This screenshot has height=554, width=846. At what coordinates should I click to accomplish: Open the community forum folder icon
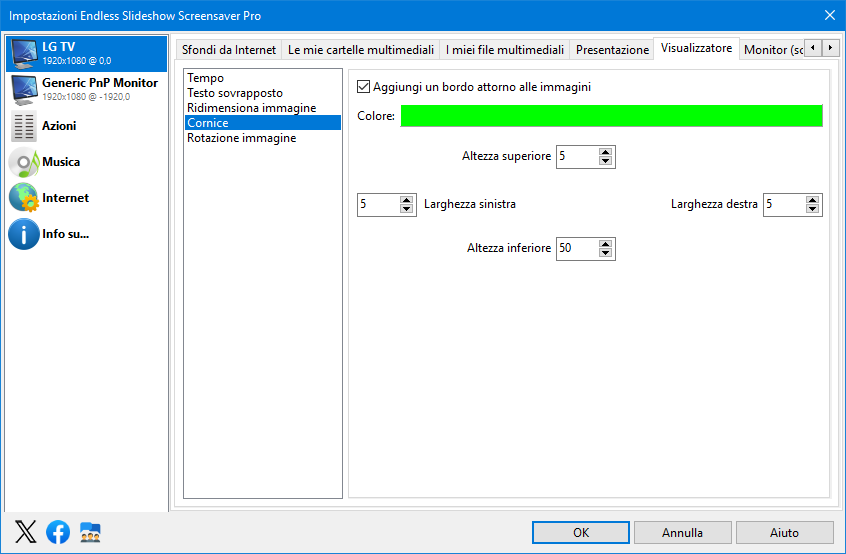click(x=90, y=532)
